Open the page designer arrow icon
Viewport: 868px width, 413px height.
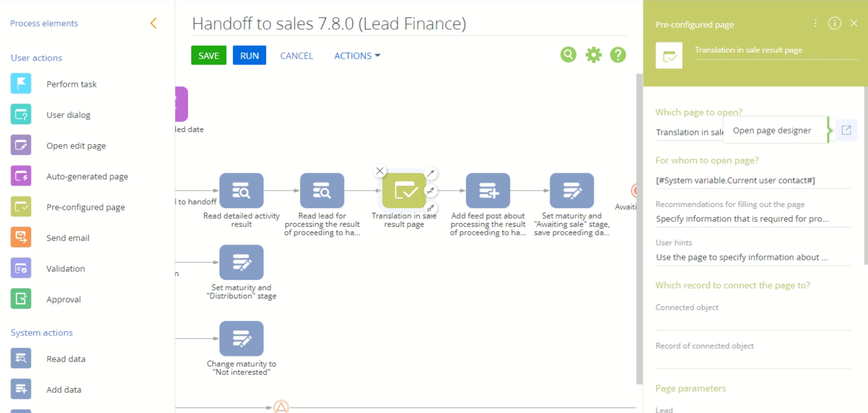coord(846,130)
